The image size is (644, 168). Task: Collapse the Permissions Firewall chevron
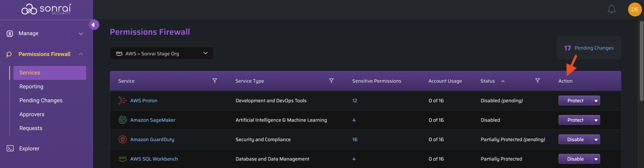pos(81,54)
